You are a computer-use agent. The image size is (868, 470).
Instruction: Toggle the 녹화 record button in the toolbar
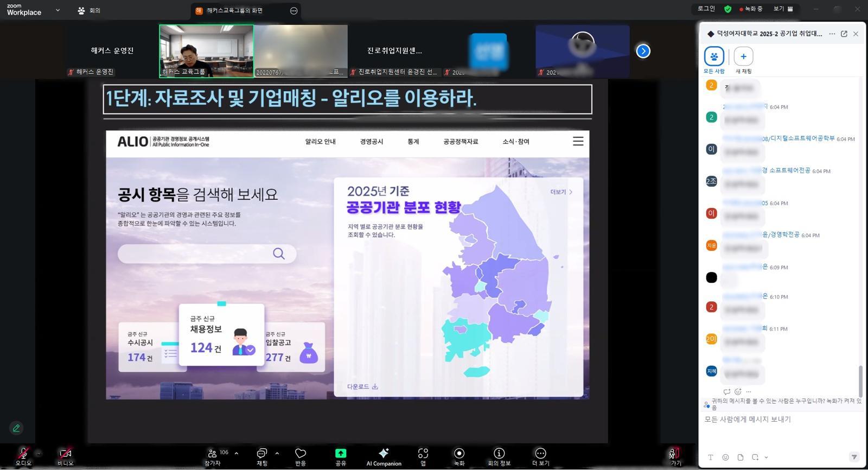459,456
